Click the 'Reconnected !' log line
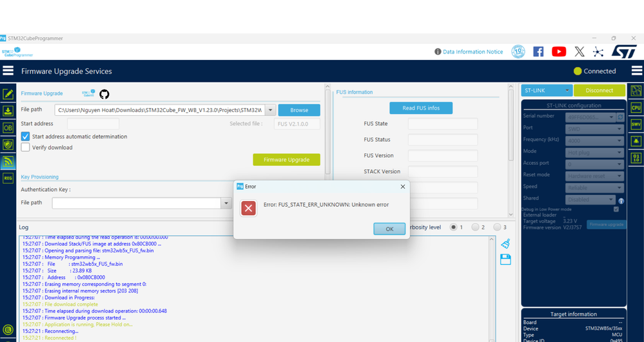 49,338
